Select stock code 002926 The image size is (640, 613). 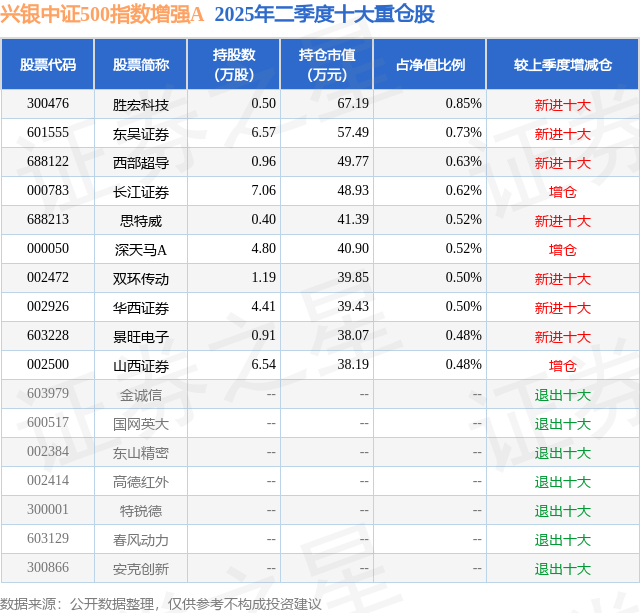[x=48, y=306]
